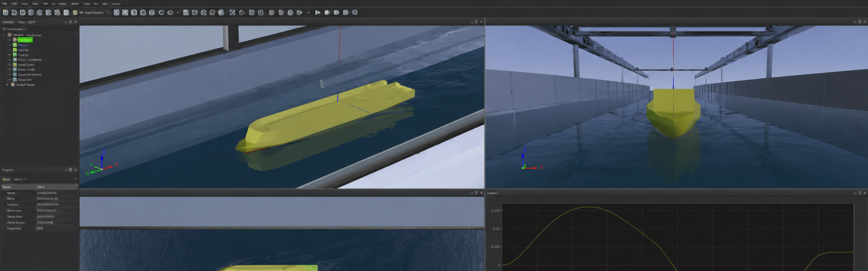Click the yellow ship bow in front view

click(673, 113)
